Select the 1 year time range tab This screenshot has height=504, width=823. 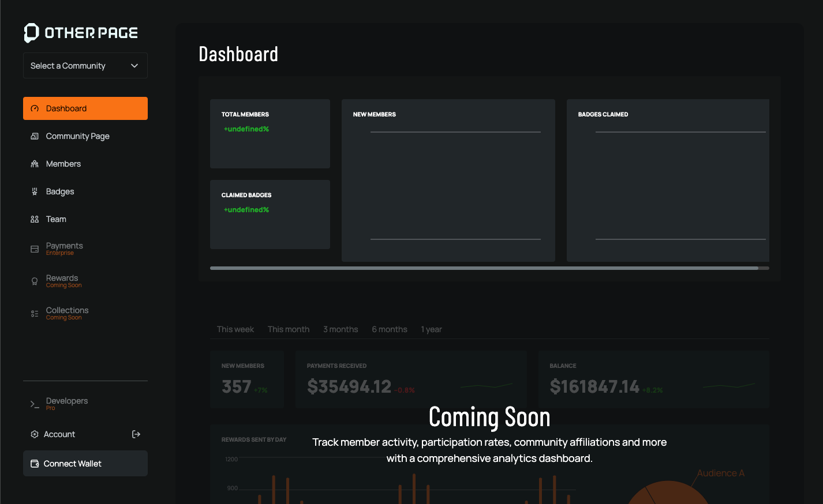pyautogui.click(x=431, y=329)
